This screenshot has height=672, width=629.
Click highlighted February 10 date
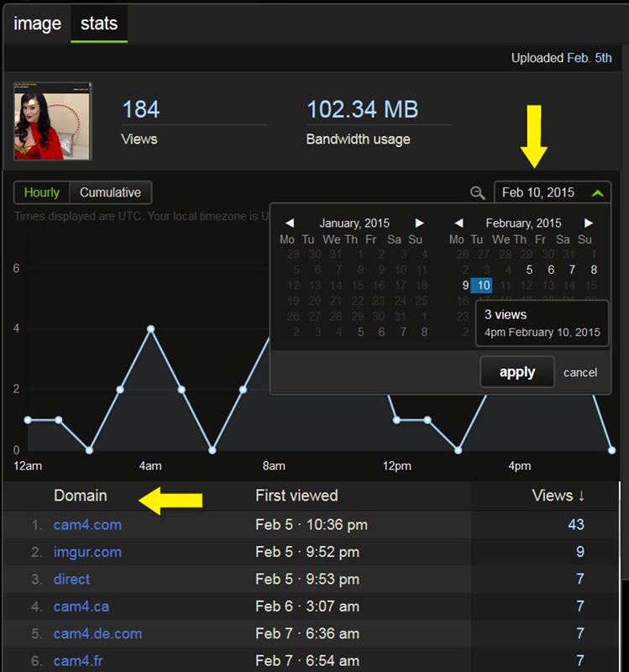coord(481,285)
